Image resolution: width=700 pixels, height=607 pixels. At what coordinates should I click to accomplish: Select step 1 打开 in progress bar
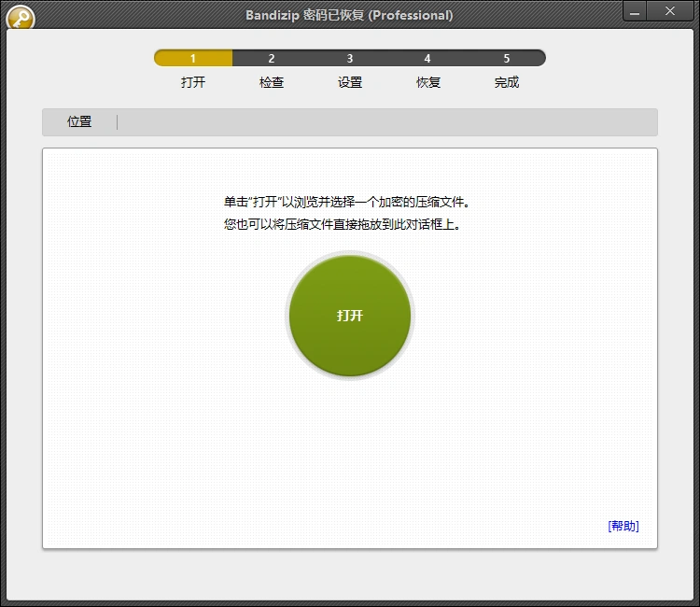coord(193,58)
